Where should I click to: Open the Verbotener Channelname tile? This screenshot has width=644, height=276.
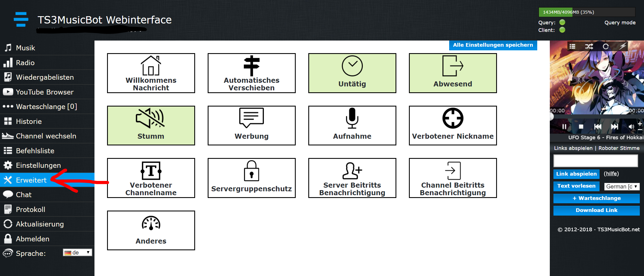point(151,178)
